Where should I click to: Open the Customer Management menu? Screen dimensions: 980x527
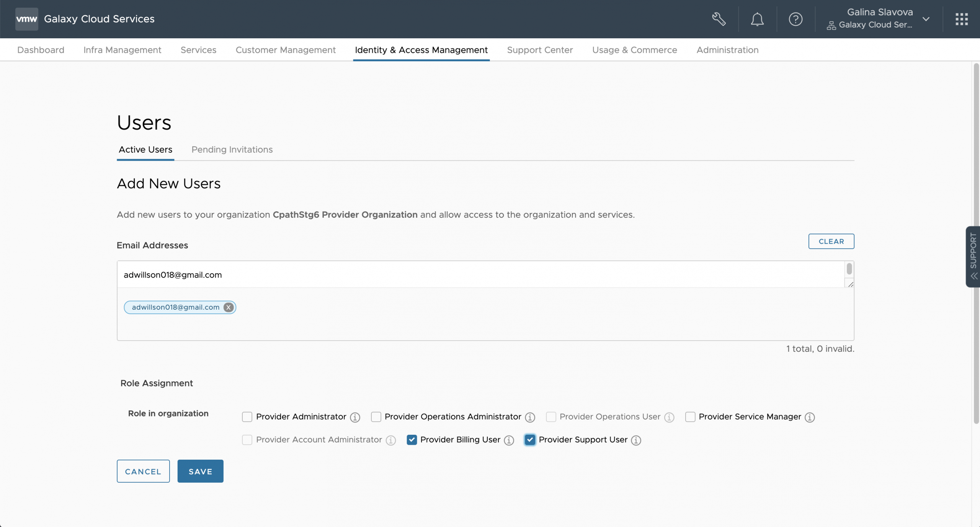[285, 50]
